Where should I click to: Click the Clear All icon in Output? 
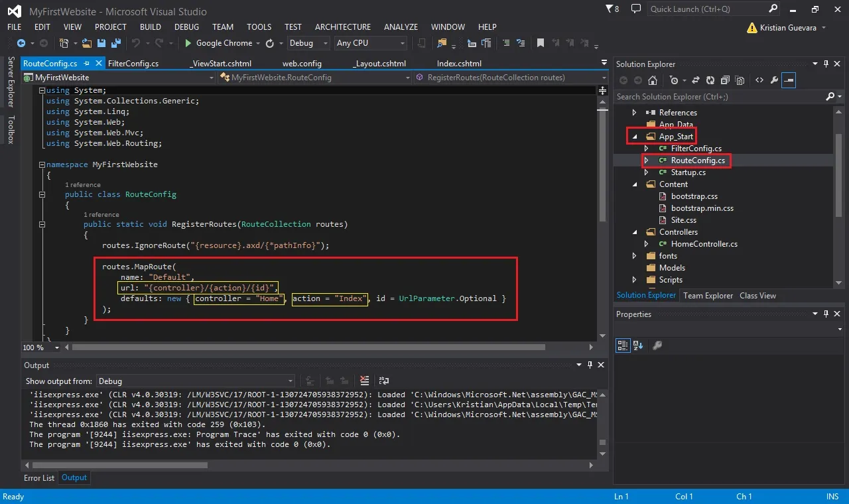click(x=365, y=381)
